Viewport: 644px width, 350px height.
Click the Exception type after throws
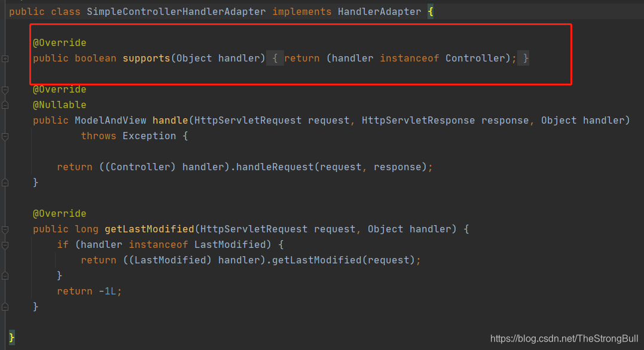[x=149, y=136]
